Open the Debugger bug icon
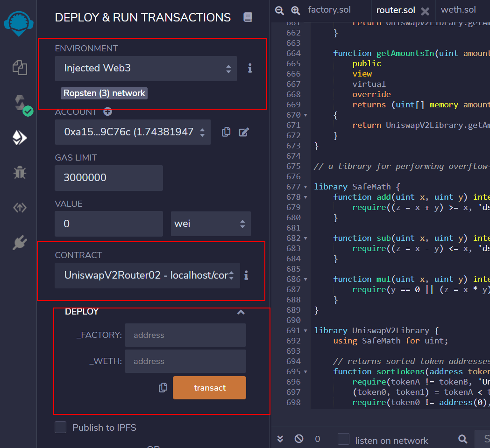The width and height of the screenshot is (490, 448). point(20,172)
